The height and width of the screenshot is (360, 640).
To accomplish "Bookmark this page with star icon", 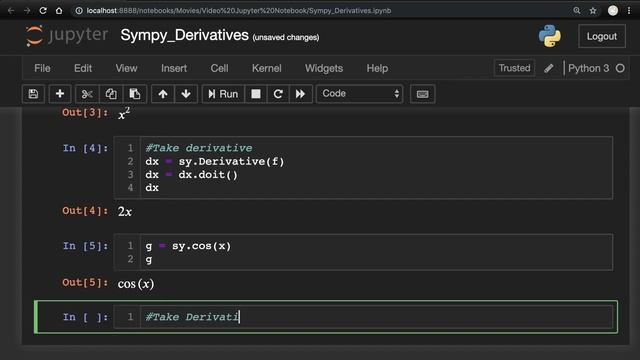I will (x=593, y=11).
